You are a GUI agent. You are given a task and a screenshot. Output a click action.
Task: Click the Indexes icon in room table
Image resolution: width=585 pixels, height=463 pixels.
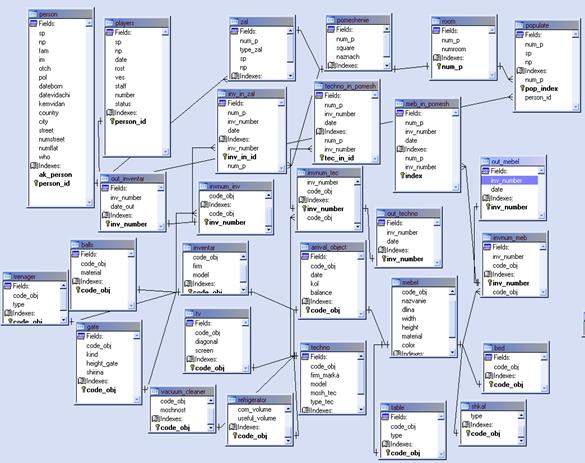[437, 58]
